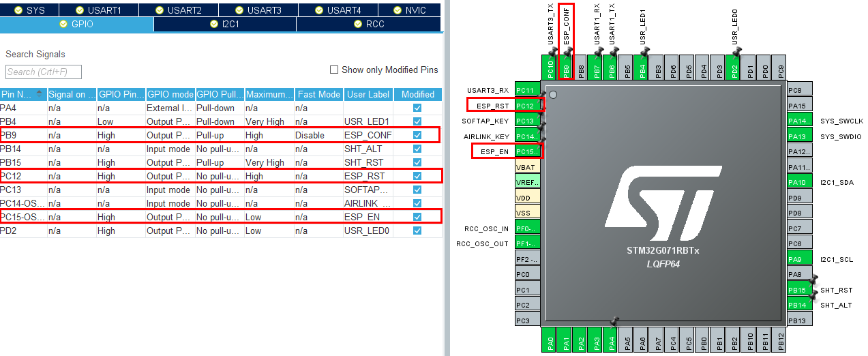868x356 pixels.
Task: Click PC13 pin on chip view
Action: (x=527, y=121)
